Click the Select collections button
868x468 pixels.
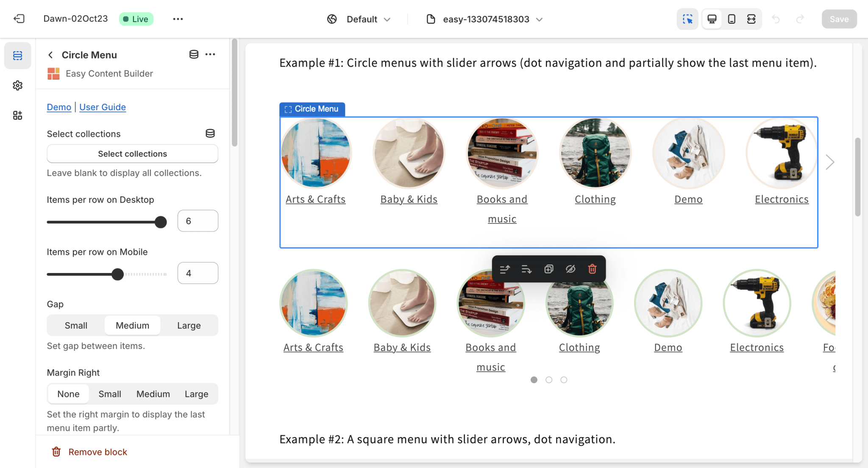[x=132, y=153]
